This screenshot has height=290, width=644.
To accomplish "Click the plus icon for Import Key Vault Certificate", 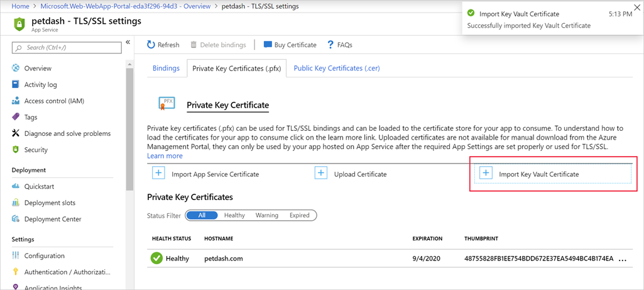I will pos(486,173).
